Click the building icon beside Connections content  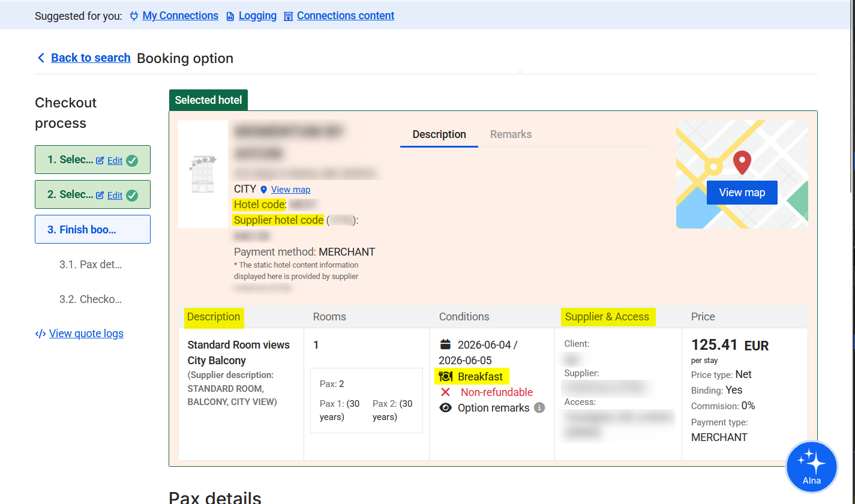[289, 17]
